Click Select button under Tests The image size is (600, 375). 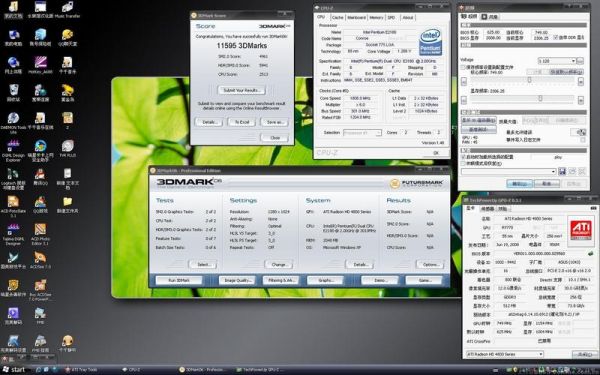203,264
